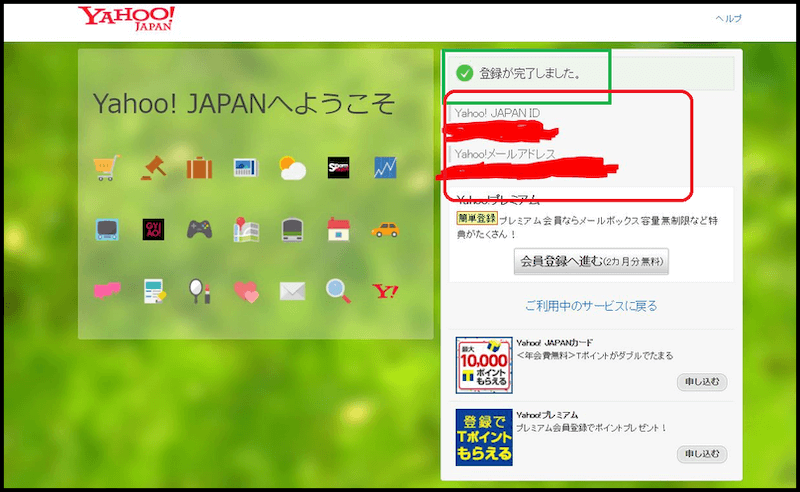Click the Yahoo! JAPAN ID label
The image size is (800, 492).
click(497, 113)
